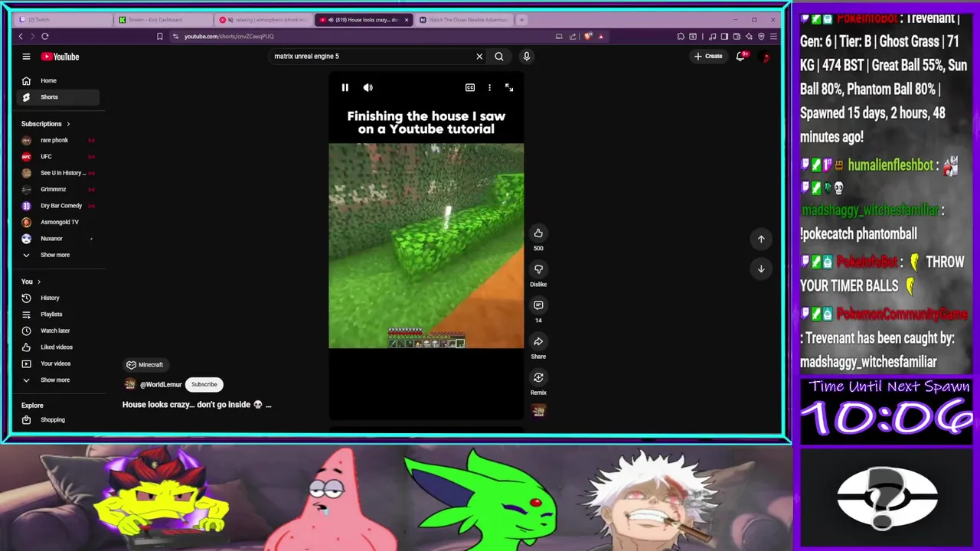Open Liked videos in sidebar
The height and width of the screenshot is (551, 980).
pos(57,347)
